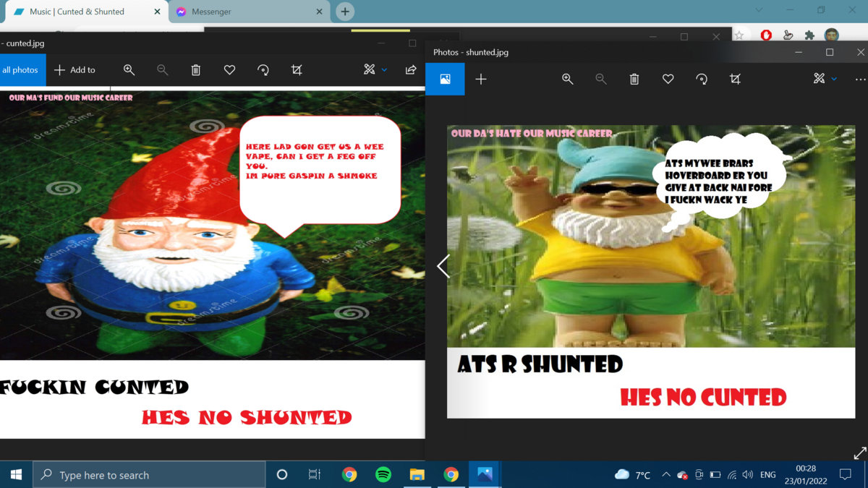Open File Explorer from the taskbar
This screenshot has width=868, height=488.
pos(417,475)
